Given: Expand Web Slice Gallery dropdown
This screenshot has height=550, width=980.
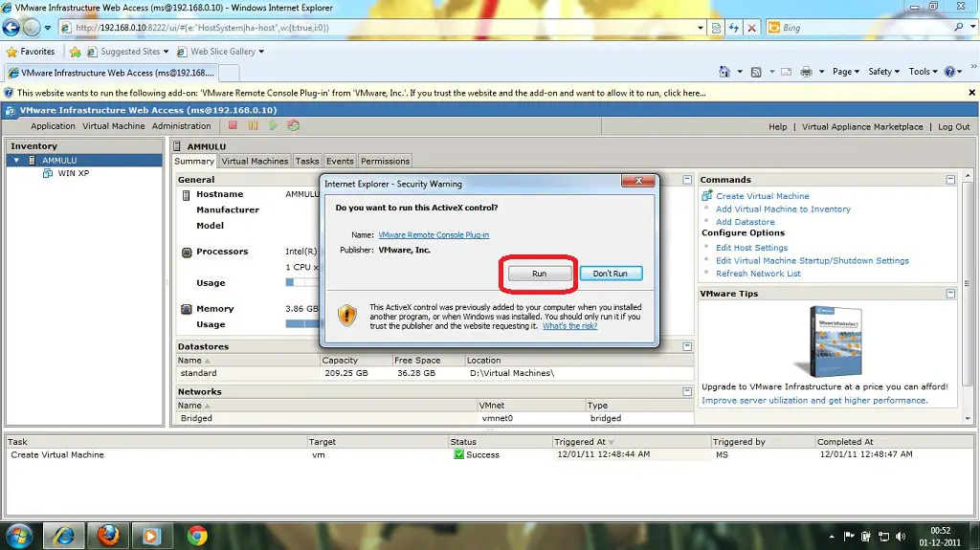Looking at the screenshot, I should pyautogui.click(x=261, y=52).
